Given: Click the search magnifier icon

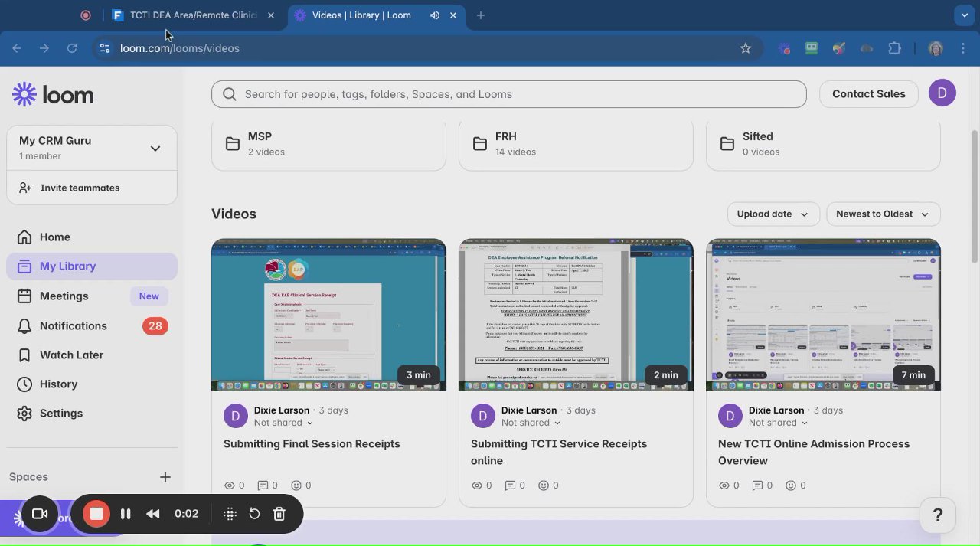Looking at the screenshot, I should coord(230,94).
